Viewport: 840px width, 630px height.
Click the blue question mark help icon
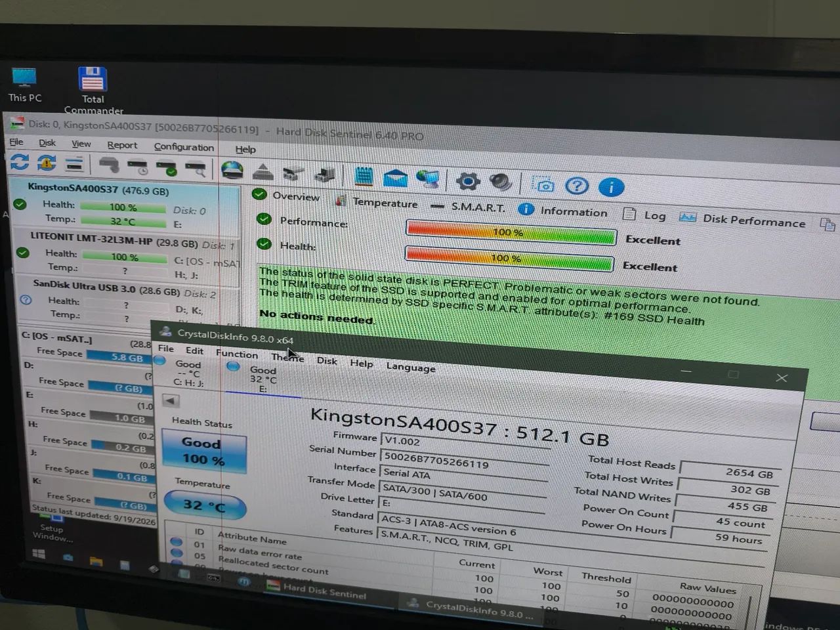point(577,186)
